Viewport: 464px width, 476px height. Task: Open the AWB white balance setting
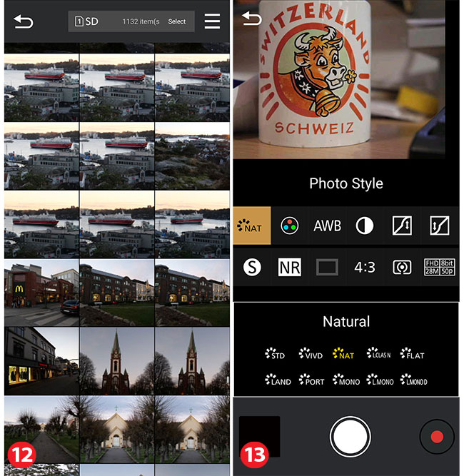pos(327,226)
